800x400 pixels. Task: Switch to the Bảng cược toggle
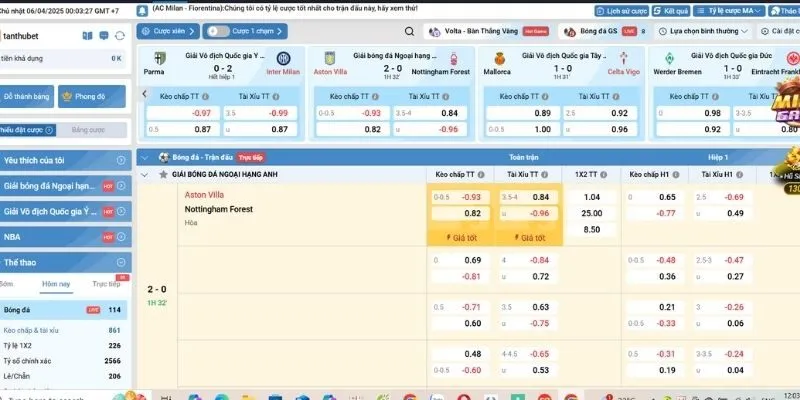pyautogui.click(x=84, y=130)
